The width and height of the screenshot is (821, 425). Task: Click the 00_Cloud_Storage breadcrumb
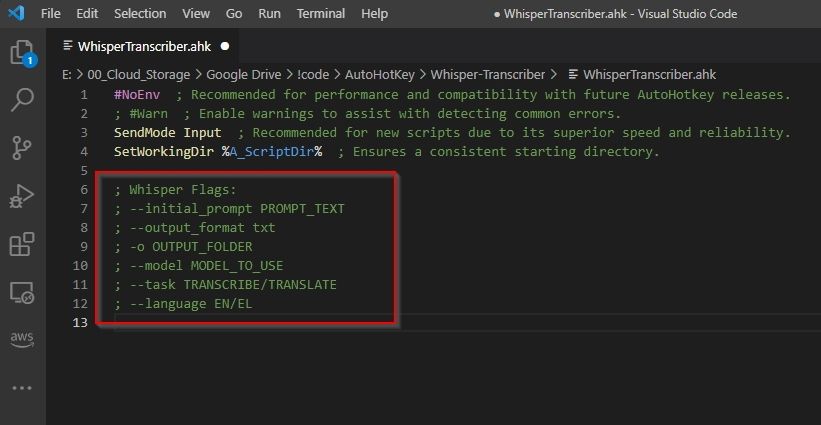139,75
